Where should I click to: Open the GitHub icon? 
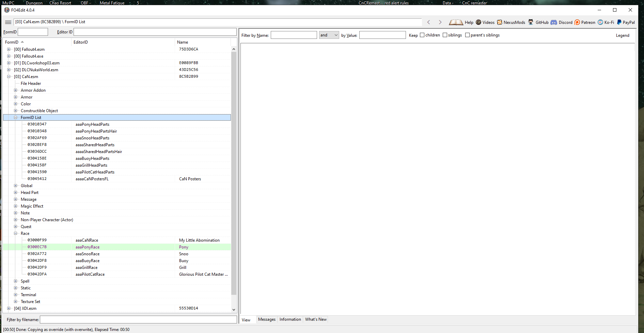point(531,22)
